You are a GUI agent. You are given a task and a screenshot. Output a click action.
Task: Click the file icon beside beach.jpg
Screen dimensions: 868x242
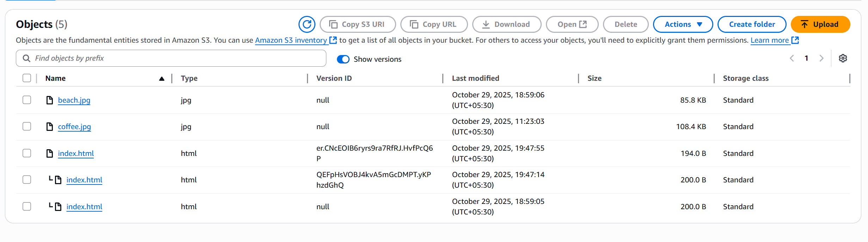click(x=50, y=100)
